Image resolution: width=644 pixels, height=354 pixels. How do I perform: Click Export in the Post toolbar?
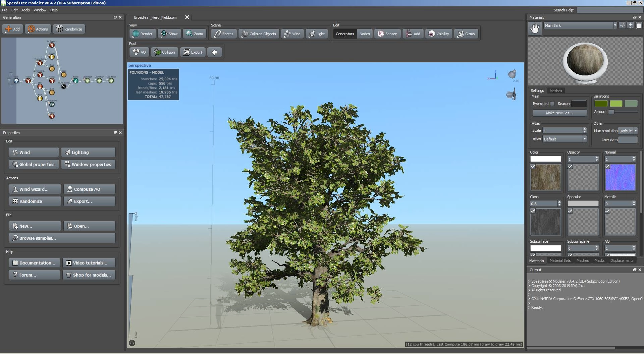193,52
